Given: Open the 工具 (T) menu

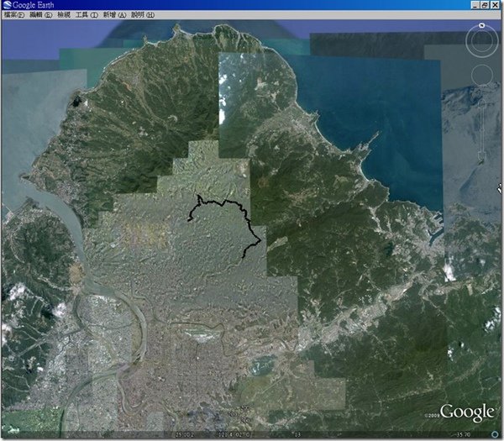Looking at the screenshot, I should pos(87,15).
